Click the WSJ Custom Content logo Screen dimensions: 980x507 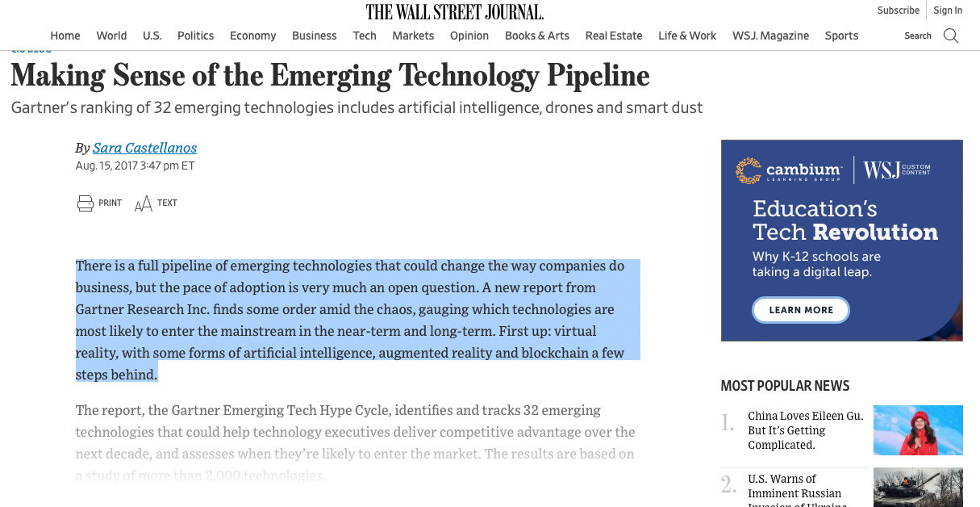coord(897,170)
